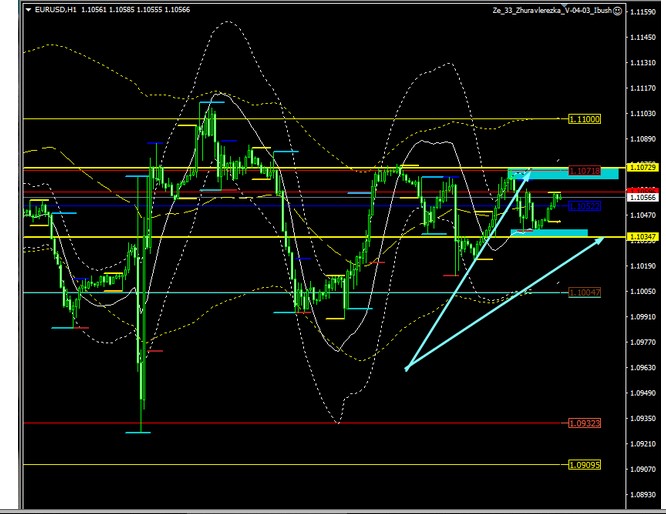Select the upper cyan rectangle zone
Image resolution: width=666 pixels, height=514 pixels.
pyautogui.click(x=563, y=174)
